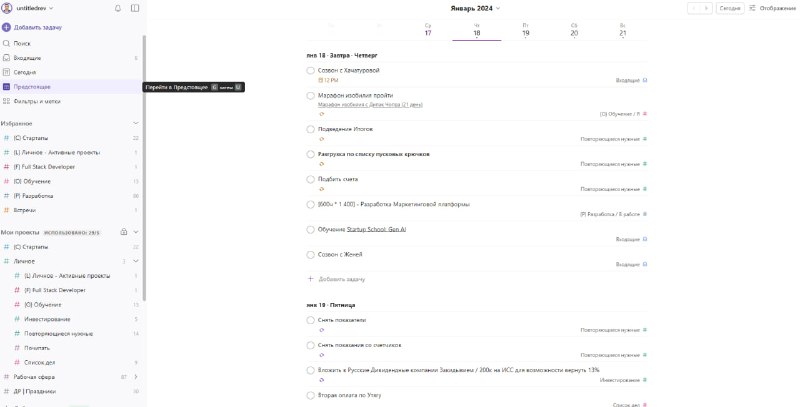Select day 19 in the week strip

pos(525,32)
